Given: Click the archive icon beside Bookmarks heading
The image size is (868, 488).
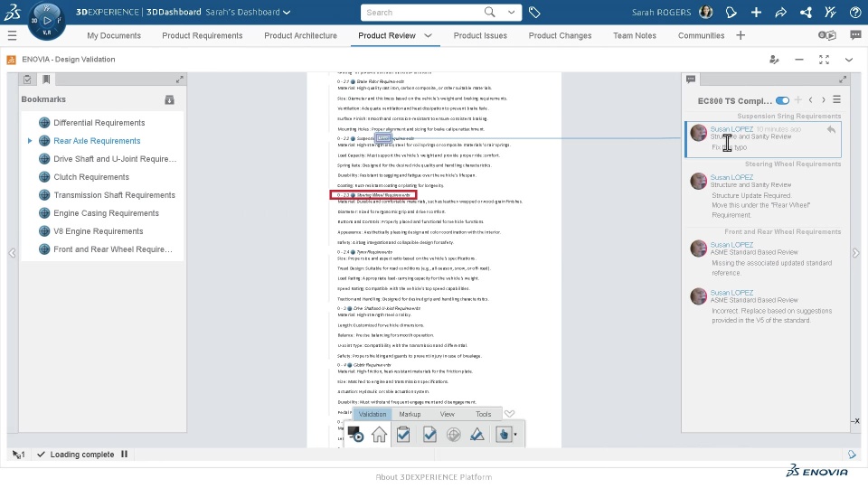Looking at the screenshot, I should (169, 99).
